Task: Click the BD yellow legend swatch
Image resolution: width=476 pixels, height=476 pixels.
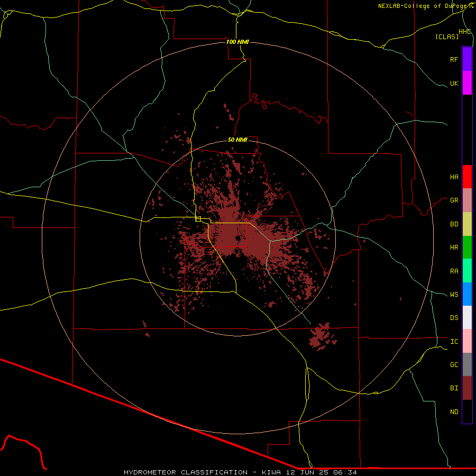Action: [x=467, y=224]
